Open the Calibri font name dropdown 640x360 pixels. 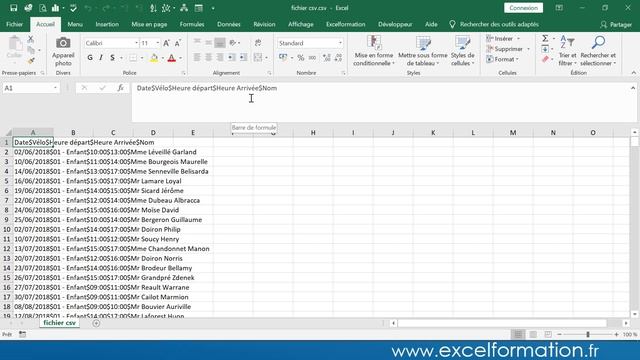coord(136,43)
